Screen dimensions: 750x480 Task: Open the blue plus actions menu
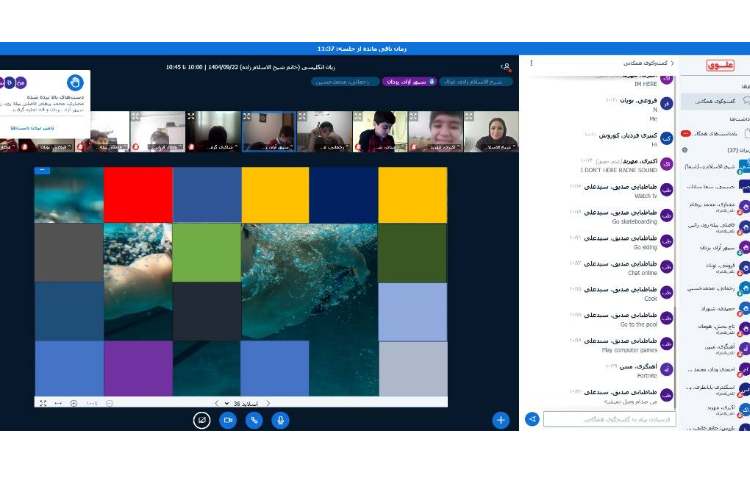coord(500,420)
